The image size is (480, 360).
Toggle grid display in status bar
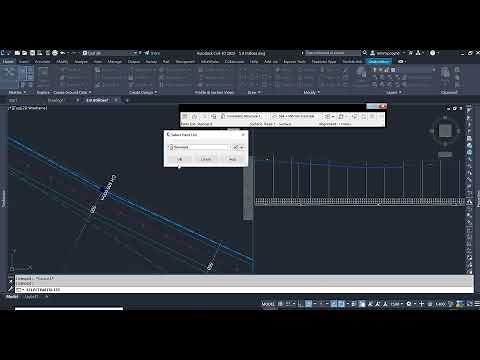click(281, 304)
